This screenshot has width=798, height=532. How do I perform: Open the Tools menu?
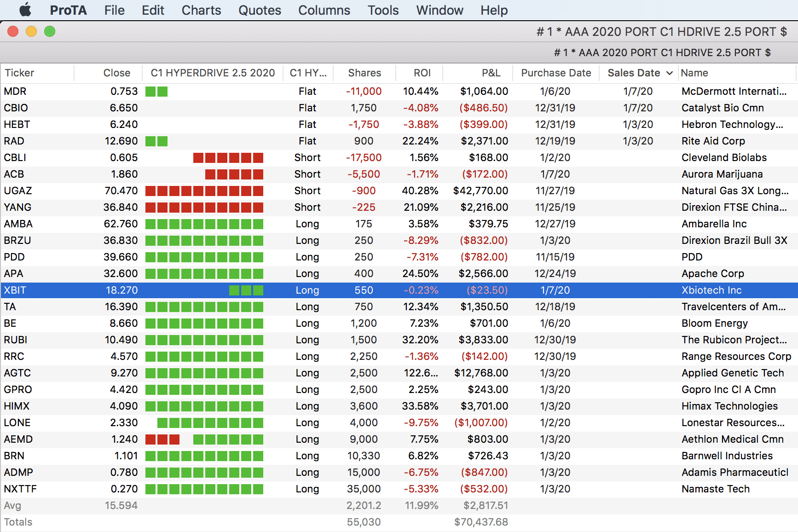pos(383,10)
